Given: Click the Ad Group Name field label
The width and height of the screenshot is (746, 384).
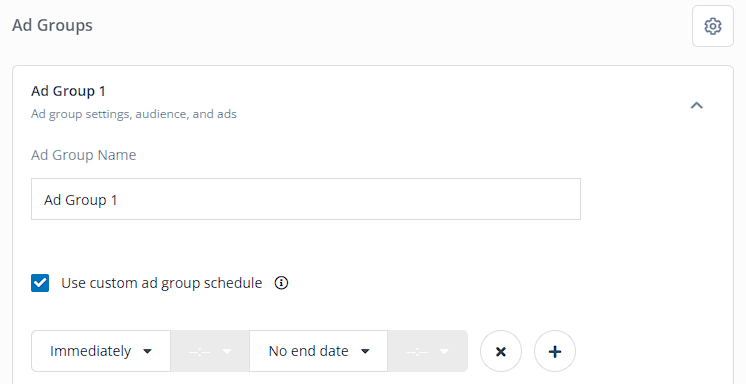Looking at the screenshot, I should [x=84, y=155].
